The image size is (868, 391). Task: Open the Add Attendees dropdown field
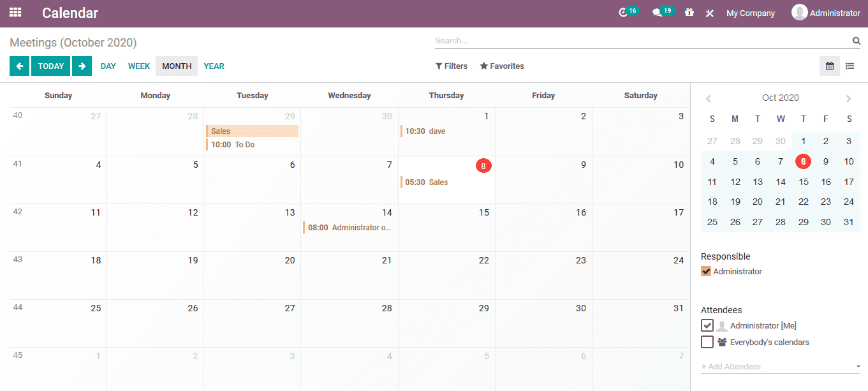click(779, 367)
